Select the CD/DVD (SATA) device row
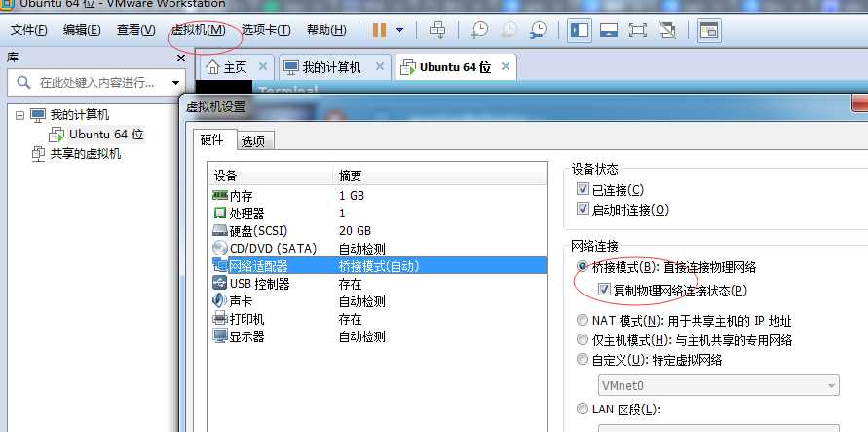This screenshot has width=868, height=432. tap(376, 249)
